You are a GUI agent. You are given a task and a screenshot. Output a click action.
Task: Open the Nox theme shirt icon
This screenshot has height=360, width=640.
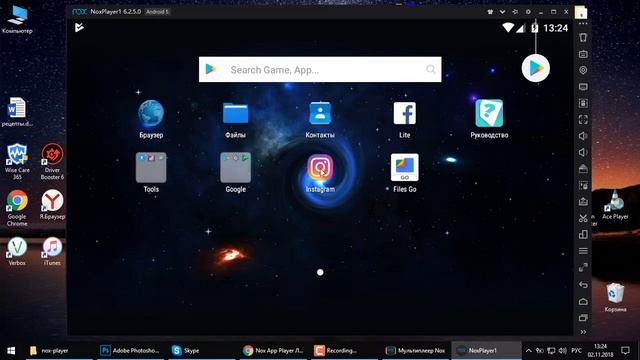(x=490, y=12)
